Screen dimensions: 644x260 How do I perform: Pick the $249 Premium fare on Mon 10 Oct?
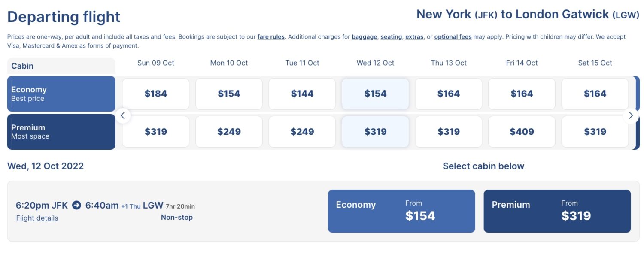[x=229, y=132]
